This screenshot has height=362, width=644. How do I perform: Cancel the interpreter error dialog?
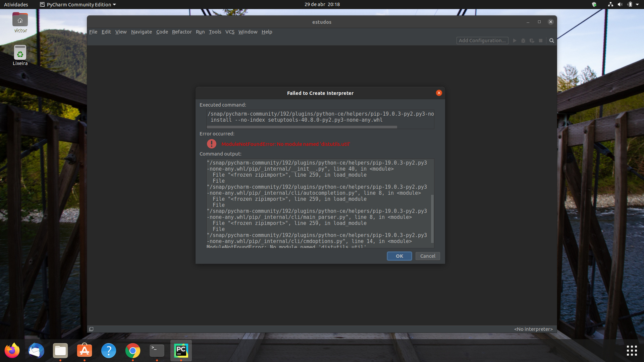click(427, 256)
